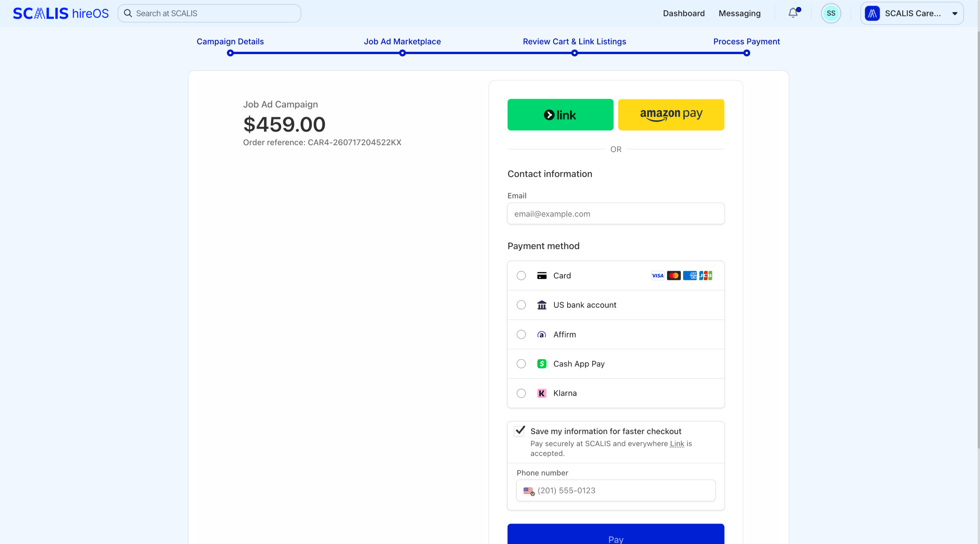
Task: Click the blue Pay button
Action: click(616, 534)
